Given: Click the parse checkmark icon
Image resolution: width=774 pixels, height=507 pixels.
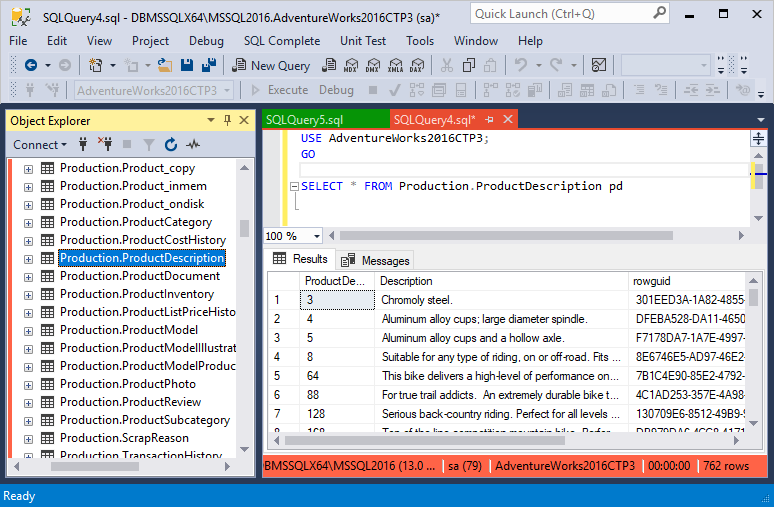Looking at the screenshot, I should click(394, 90).
